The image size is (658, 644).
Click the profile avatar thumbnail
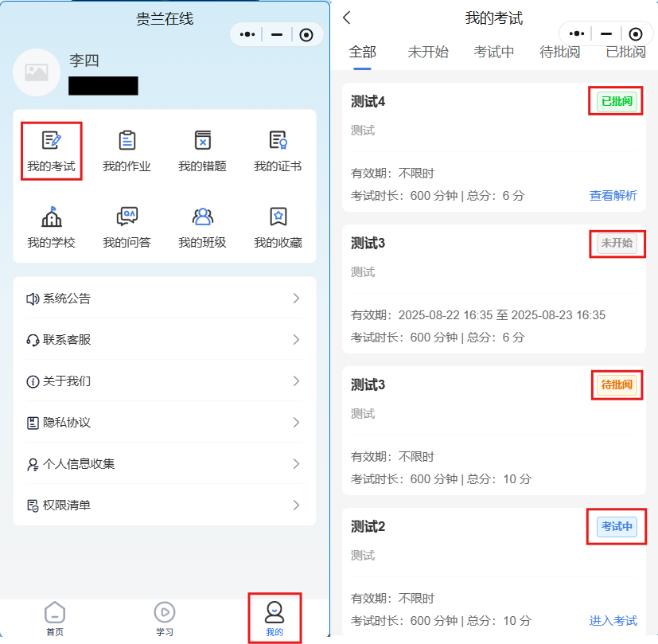coord(37,72)
